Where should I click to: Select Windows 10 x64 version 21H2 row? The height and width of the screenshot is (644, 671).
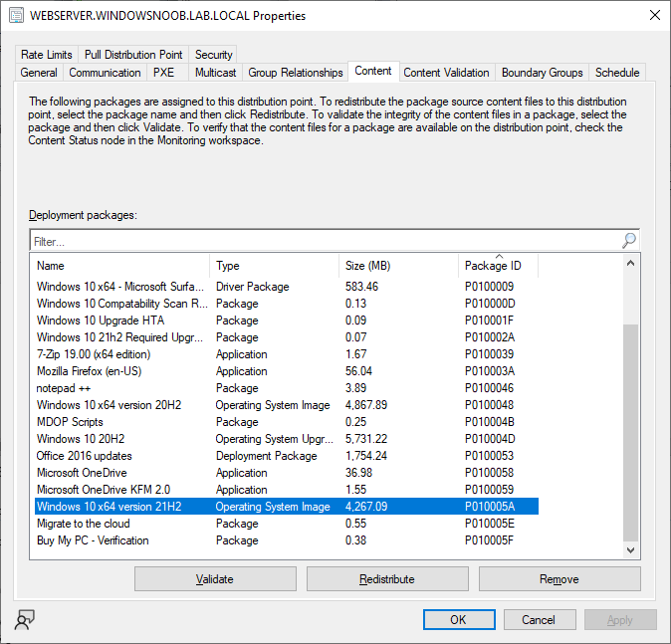tap(287, 507)
